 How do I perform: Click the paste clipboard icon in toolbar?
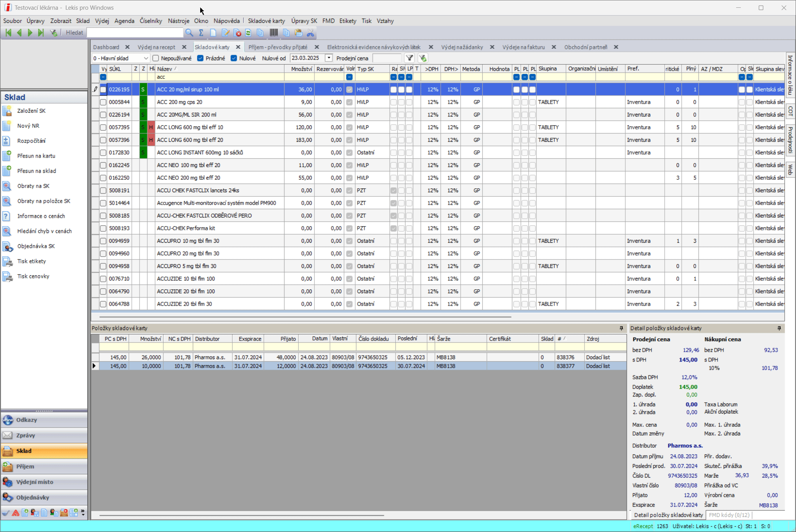[x=298, y=33]
